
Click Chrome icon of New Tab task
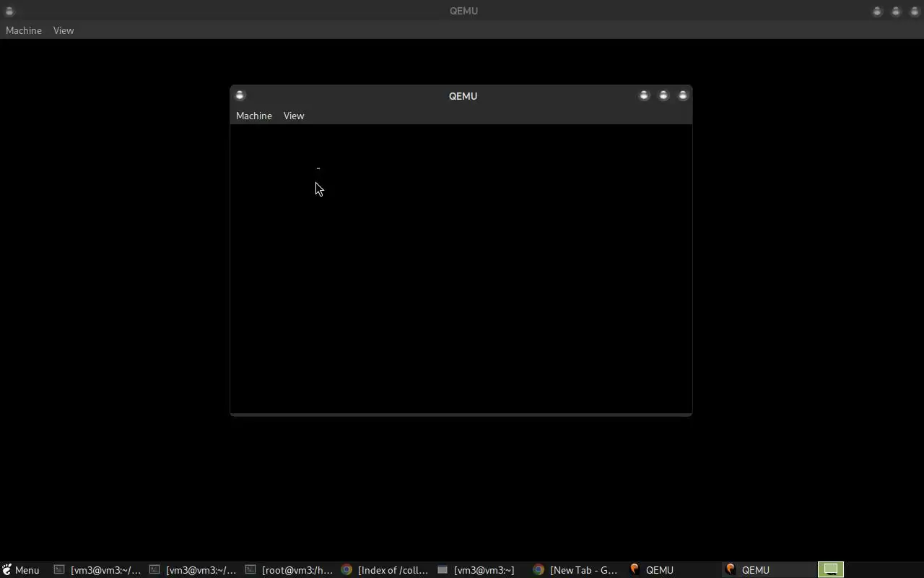(539, 570)
